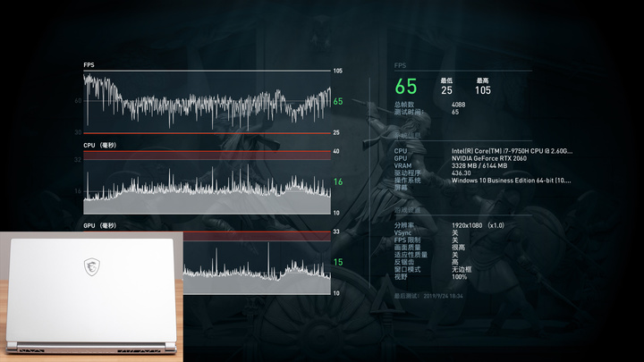The height and width of the screenshot is (362, 644).
Task: Click the FPS graph title label
Action: [x=89, y=65]
